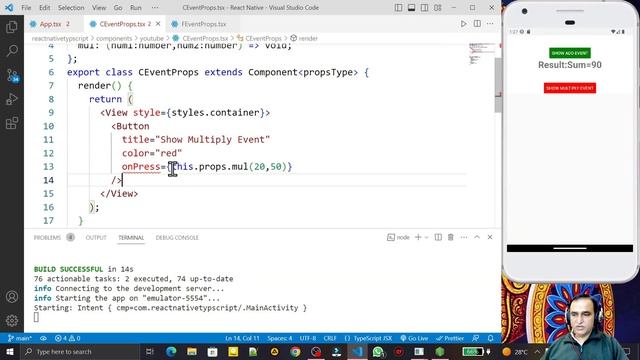
Task: Split the editor to the right
Action: coord(477,24)
